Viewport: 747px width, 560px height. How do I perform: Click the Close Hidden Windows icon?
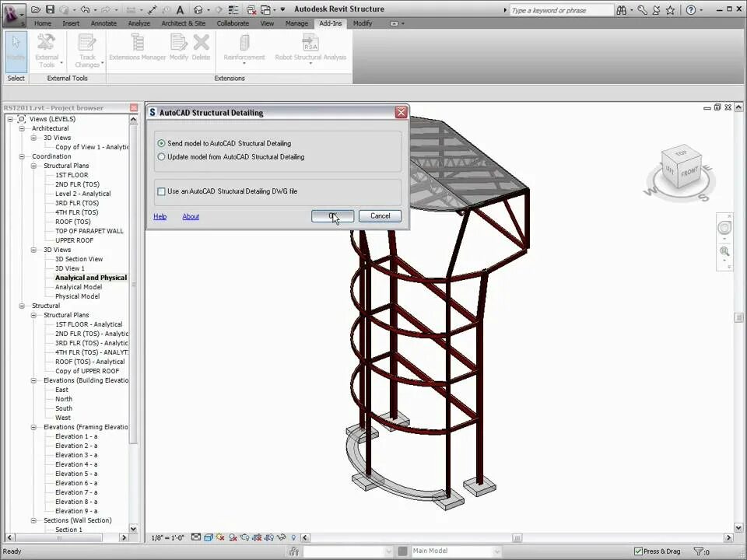tap(251, 9)
